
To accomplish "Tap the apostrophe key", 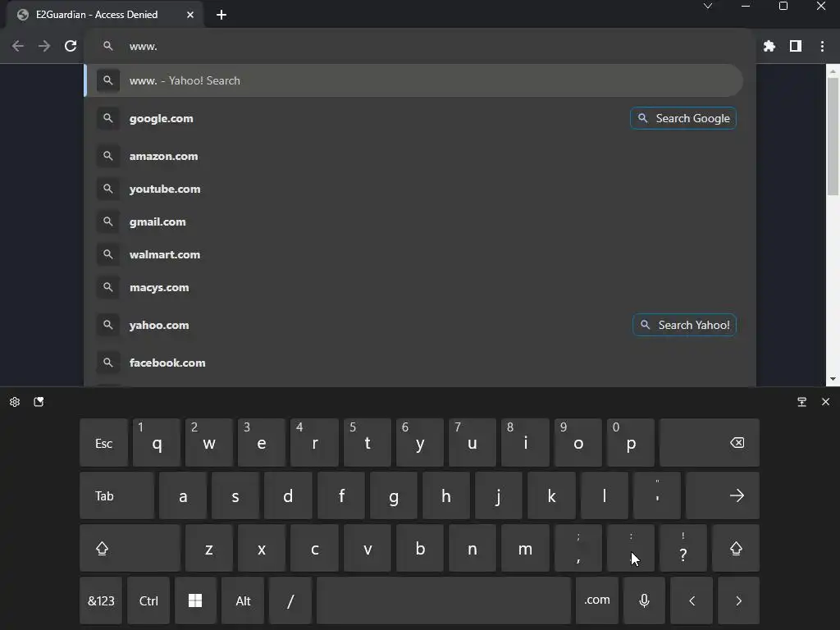I will pyautogui.click(x=657, y=495).
